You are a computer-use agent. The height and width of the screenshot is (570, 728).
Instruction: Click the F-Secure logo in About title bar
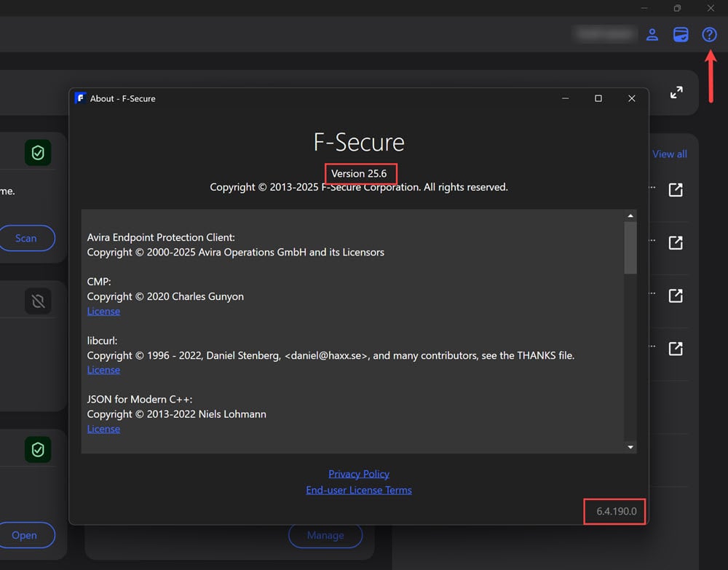click(80, 98)
